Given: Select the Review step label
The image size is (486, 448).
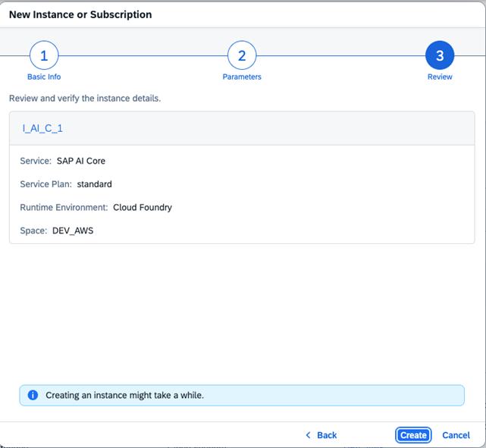Looking at the screenshot, I should pyautogui.click(x=440, y=77).
